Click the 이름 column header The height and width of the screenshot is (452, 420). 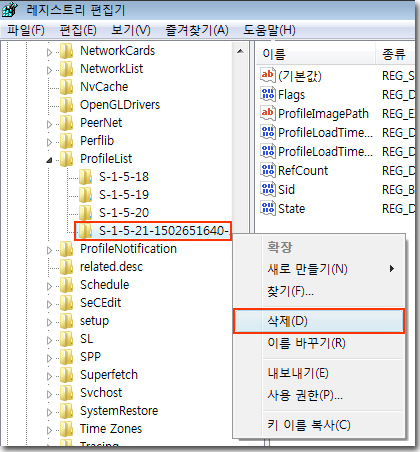click(316, 54)
